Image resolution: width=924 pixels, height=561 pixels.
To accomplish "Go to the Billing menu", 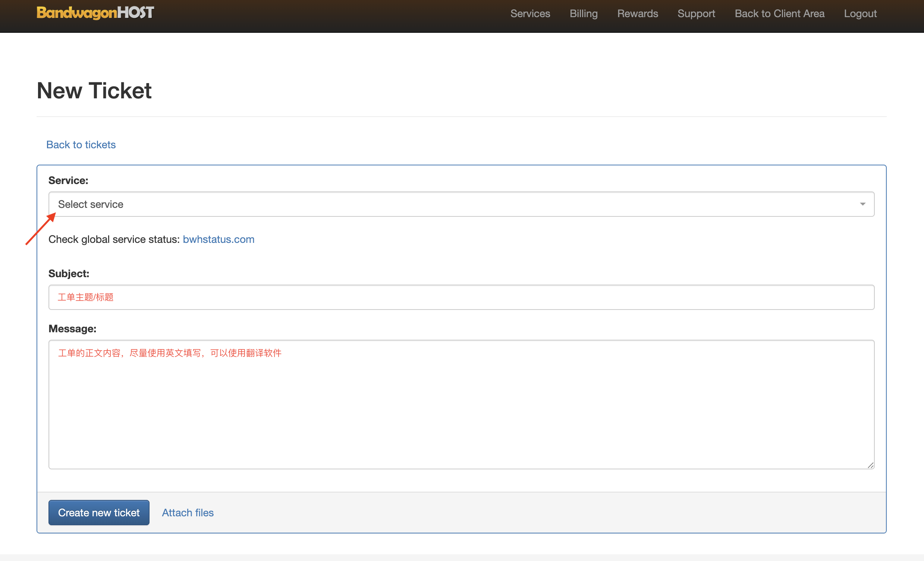I will tap(583, 14).
